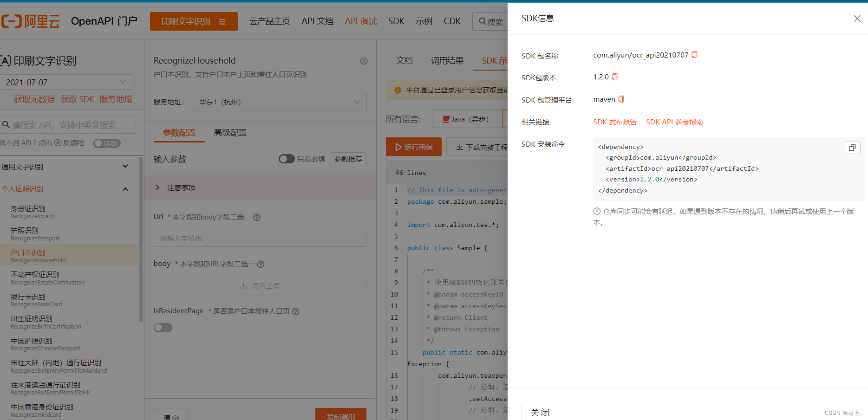Copy the SDK package name com.aliyun/ocr_api20210707
868x420 pixels.
pos(694,55)
